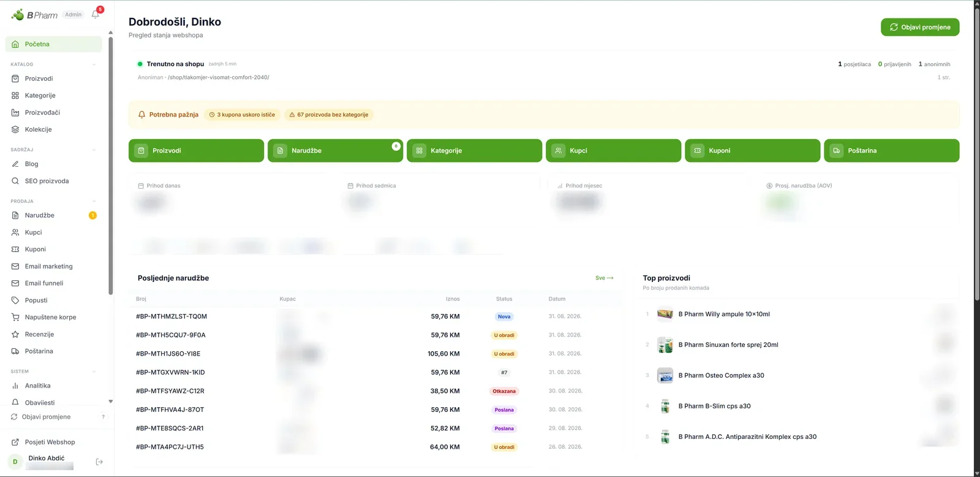
Task: Click the logout icon beside Dinko Abdić
Action: pyautogui.click(x=99, y=462)
